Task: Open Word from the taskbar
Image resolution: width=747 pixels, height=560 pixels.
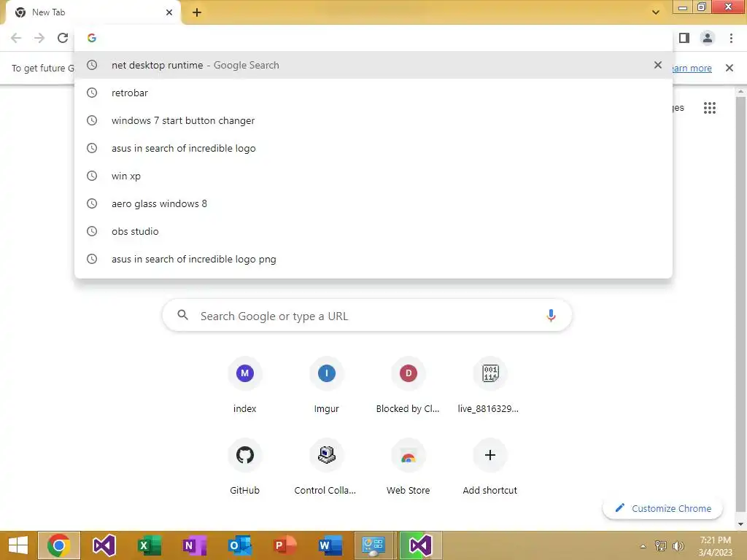Action: tap(330, 545)
